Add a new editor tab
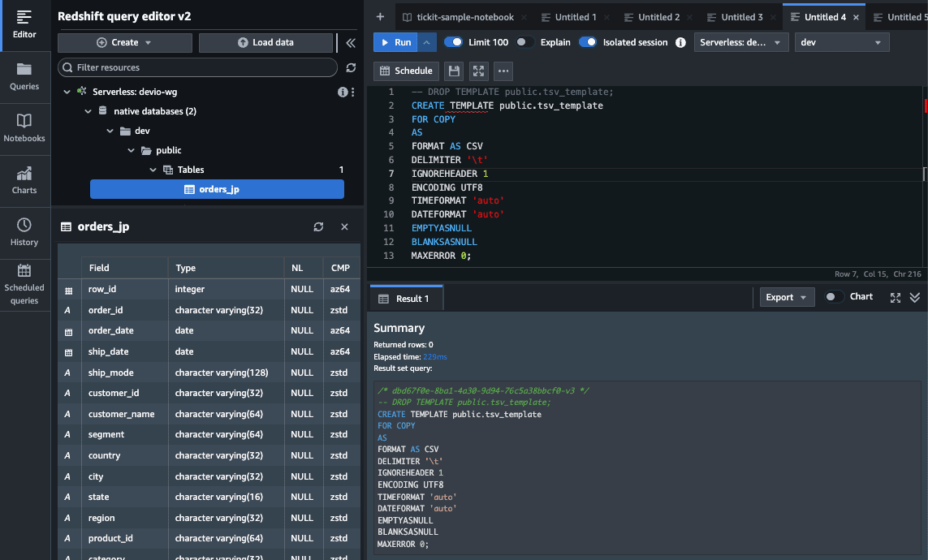 (x=380, y=17)
